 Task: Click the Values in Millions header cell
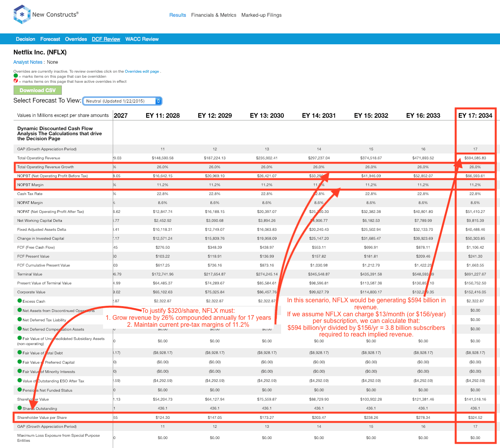click(63, 115)
